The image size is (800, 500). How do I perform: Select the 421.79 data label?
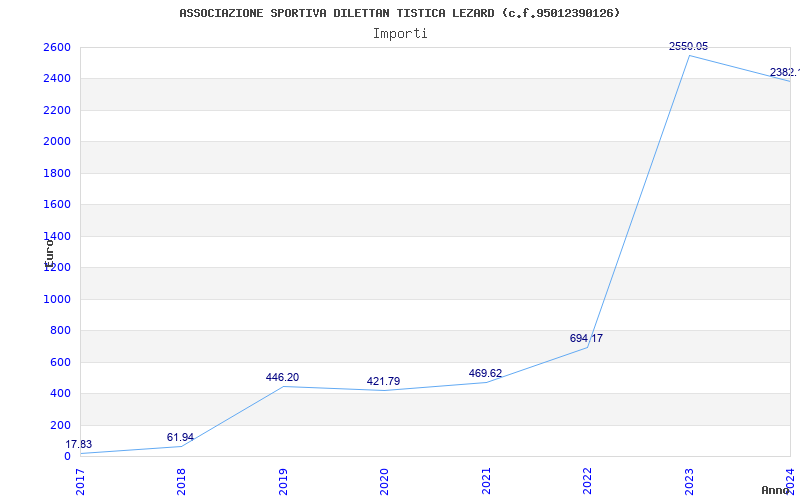[x=383, y=382]
